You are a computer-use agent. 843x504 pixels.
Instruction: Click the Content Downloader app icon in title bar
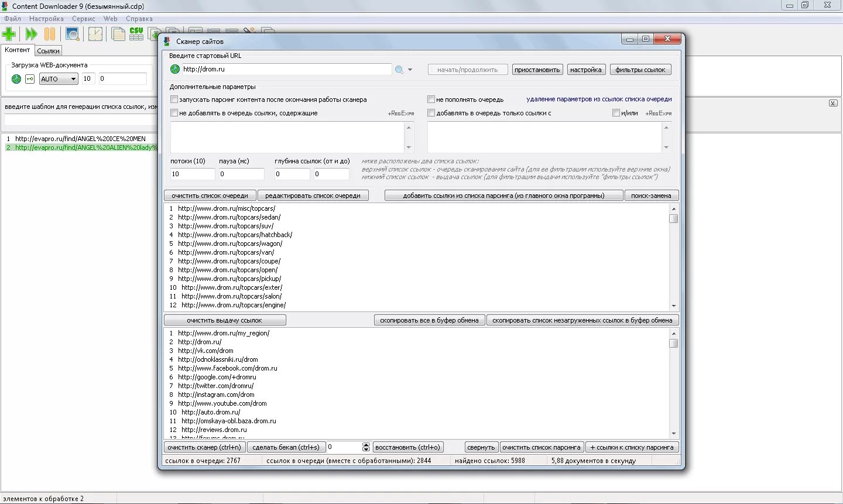(5, 6)
